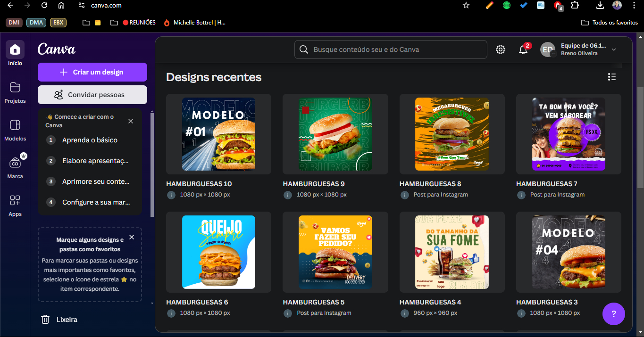Open DMA bookmark
Viewport: 644px width, 337px height.
(36, 23)
